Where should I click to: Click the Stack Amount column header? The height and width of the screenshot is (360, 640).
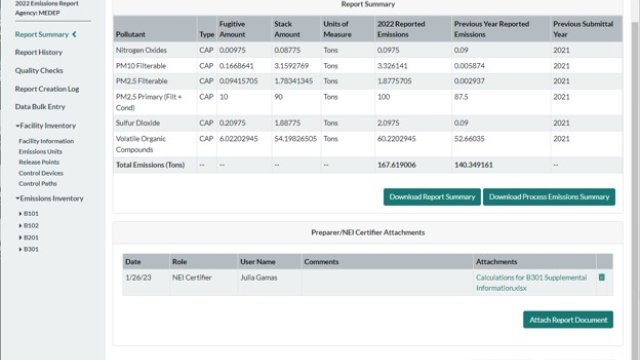coord(296,29)
